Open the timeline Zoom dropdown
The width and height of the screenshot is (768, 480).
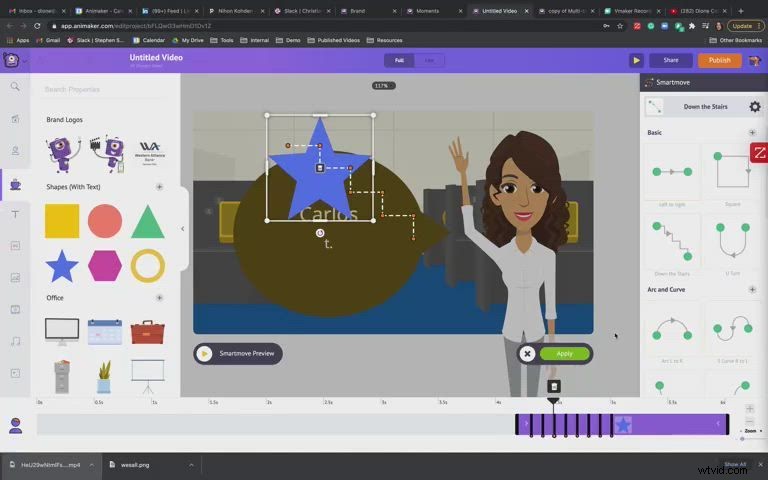pos(753,431)
